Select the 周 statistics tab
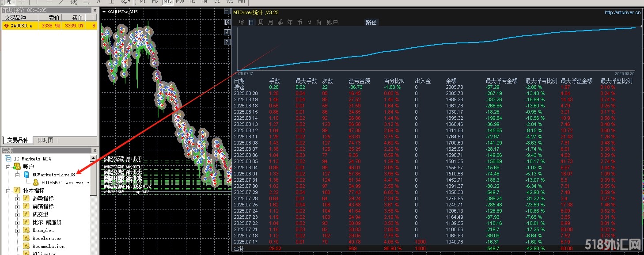The height and width of the screenshot is (255, 644). (x=261, y=22)
